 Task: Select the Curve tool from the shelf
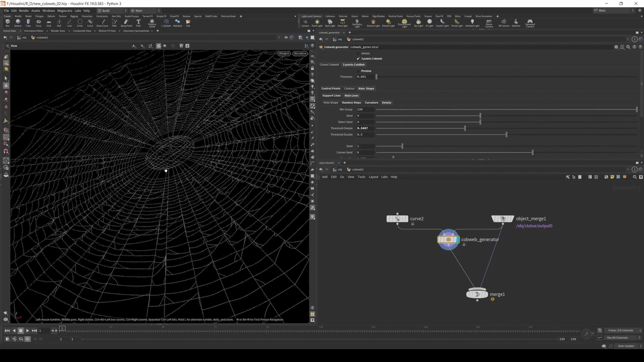point(90,22)
